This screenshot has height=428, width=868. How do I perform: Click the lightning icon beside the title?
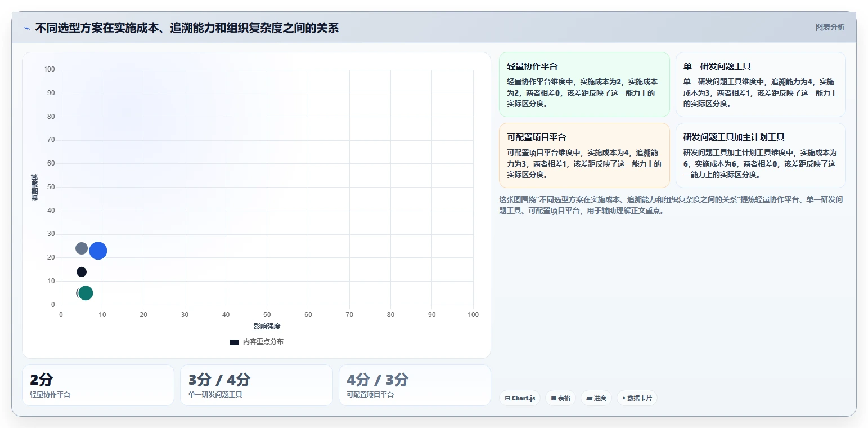tap(26, 28)
